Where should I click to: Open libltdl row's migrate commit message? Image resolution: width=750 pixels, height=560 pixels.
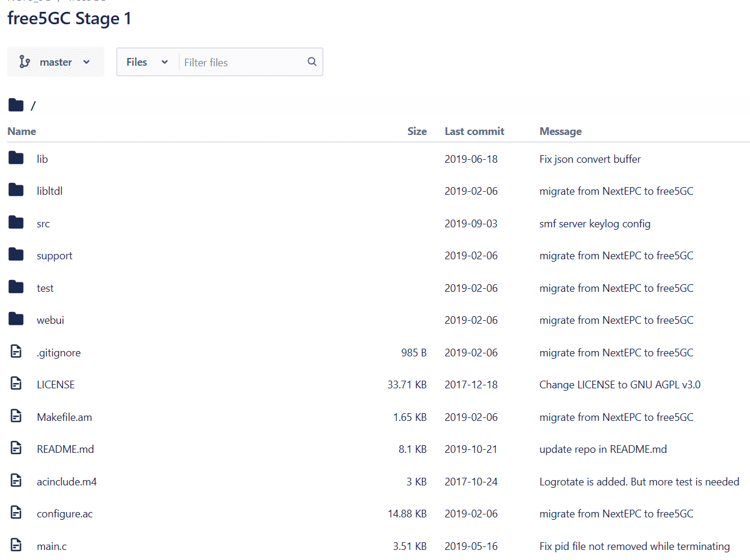pyautogui.click(x=616, y=191)
